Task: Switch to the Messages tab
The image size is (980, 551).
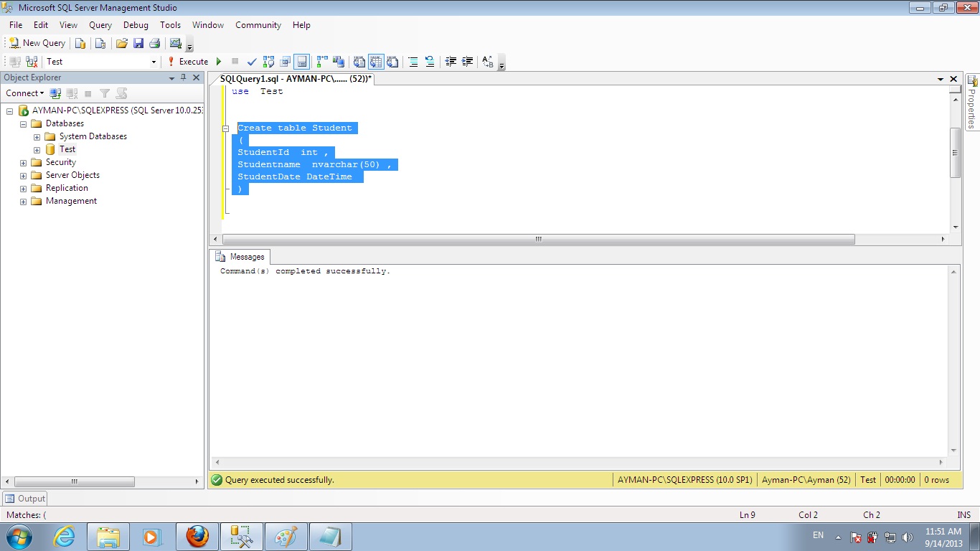Action: [240, 257]
